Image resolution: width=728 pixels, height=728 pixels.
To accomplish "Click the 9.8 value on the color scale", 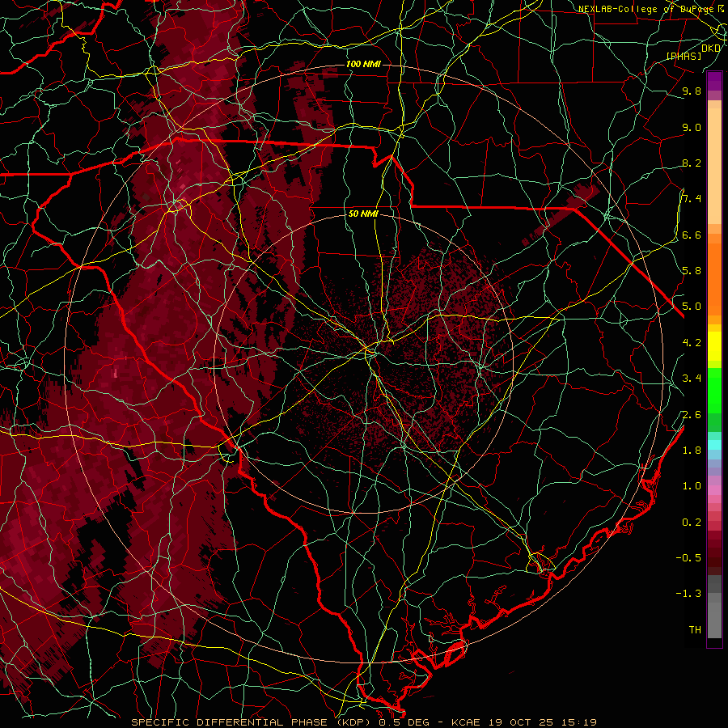I will click(x=692, y=91).
